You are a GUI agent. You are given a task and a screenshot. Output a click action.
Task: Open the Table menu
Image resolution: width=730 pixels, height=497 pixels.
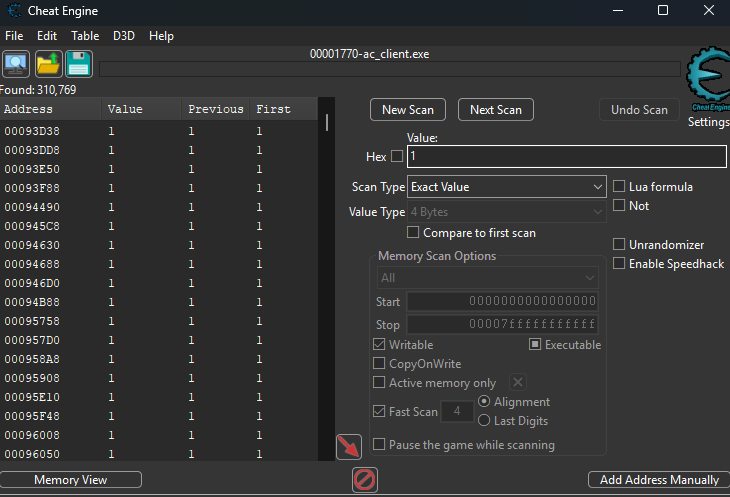pos(85,35)
